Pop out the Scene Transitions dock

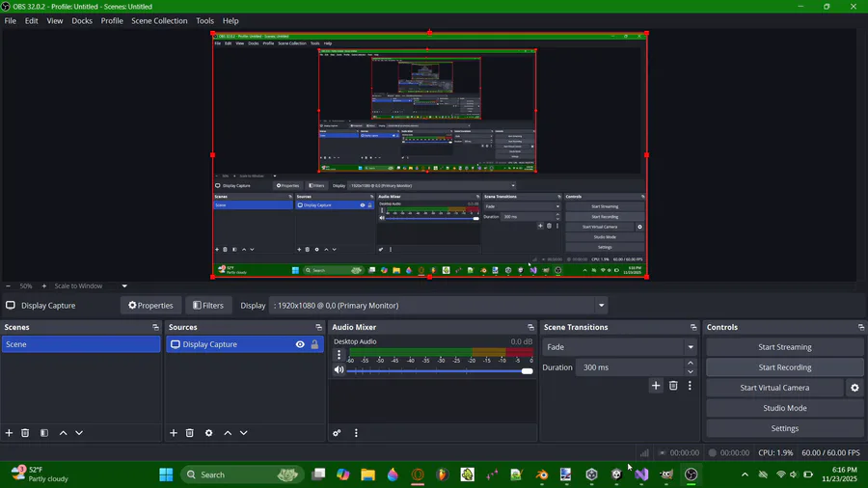pyautogui.click(x=693, y=327)
